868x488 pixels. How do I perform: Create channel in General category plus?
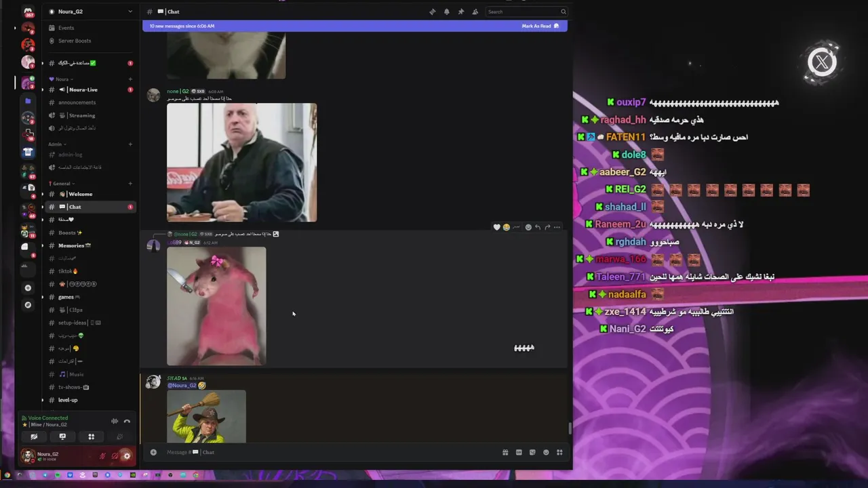130,184
